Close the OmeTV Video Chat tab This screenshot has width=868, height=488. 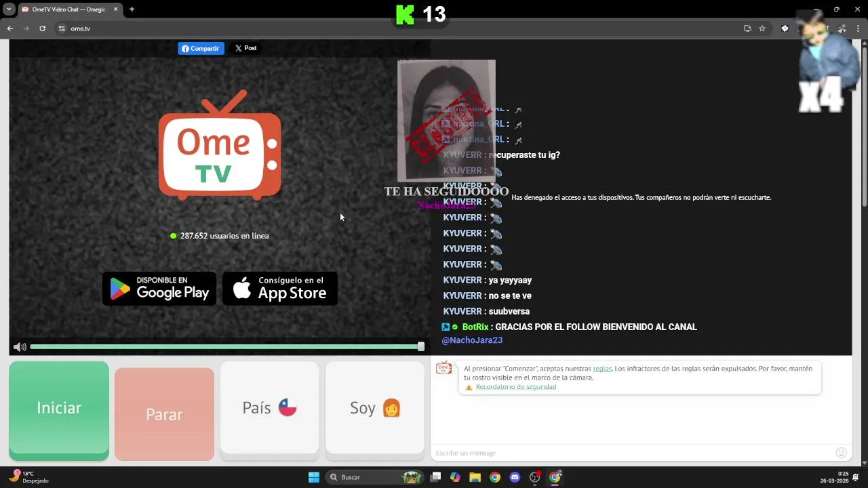pyautogui.click(x=115, y=9)
